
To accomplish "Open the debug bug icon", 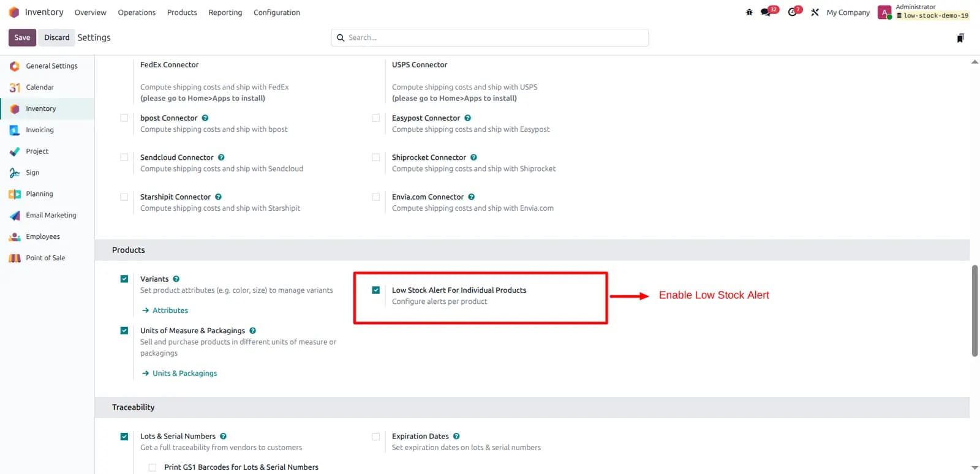I will (x=749, y=12).
